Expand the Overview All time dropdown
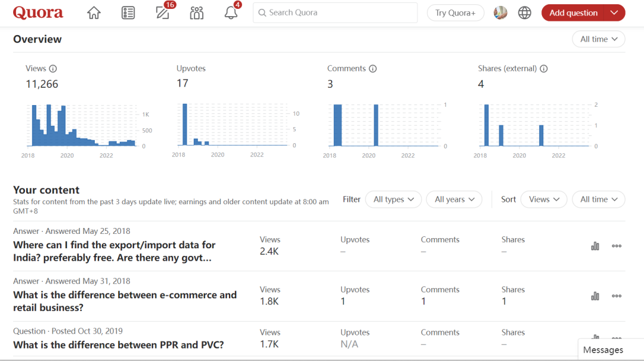Screen dimensions: 644x361 click(x=598, y=39)
